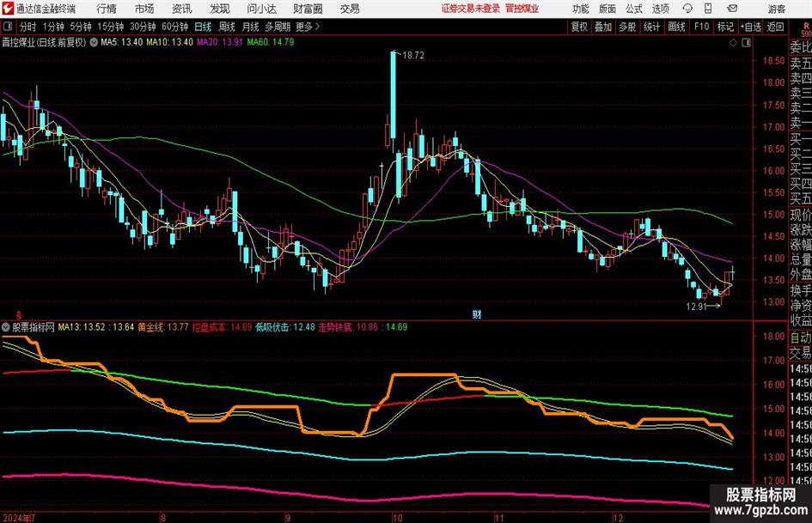Switch to 5分钟 period

tap(81, 27)
